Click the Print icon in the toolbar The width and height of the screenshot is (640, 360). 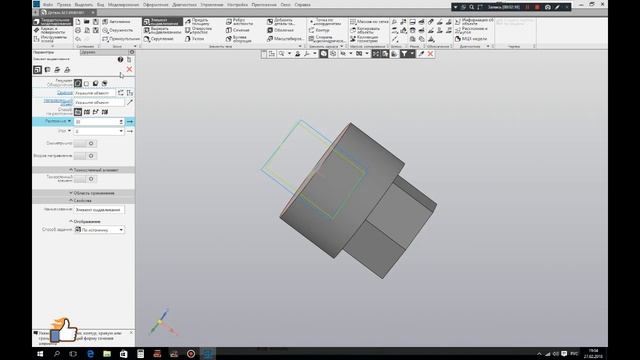[78, 30]
